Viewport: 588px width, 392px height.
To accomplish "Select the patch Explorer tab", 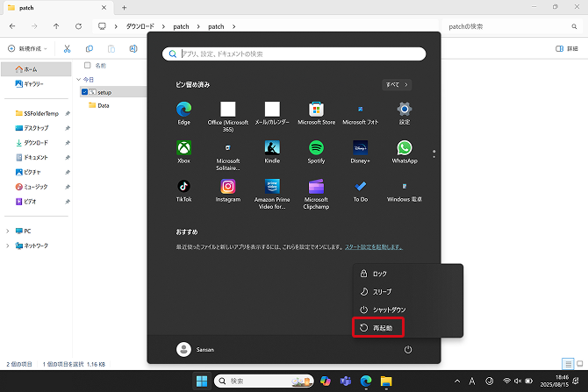I will click(57, 8).
